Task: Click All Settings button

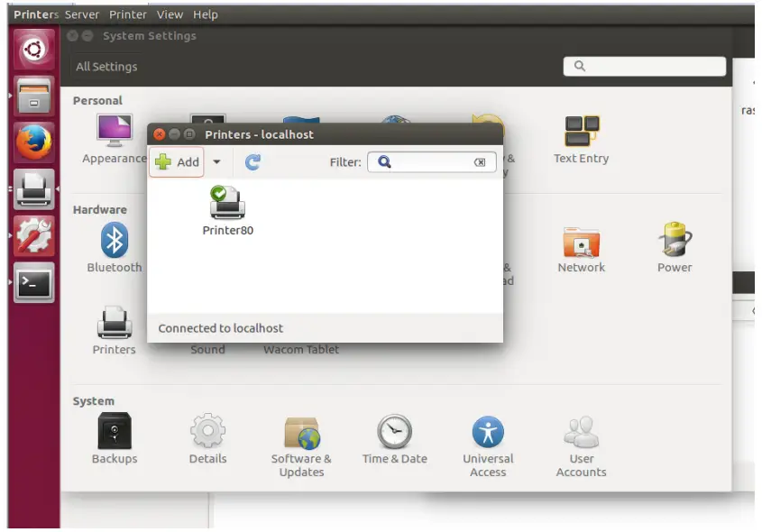Action: (x=106, y=67)
